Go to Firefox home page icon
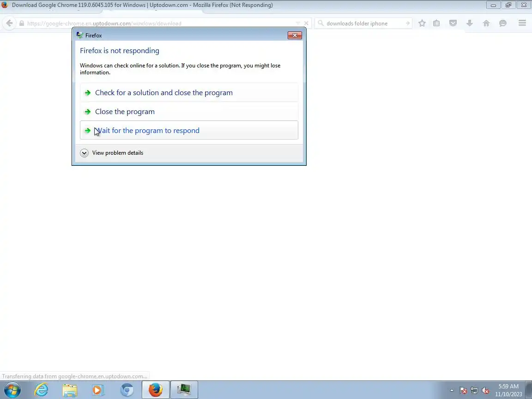Image resolution: width=532 pixels, height=399 pixels. click(x=486, y=23)
